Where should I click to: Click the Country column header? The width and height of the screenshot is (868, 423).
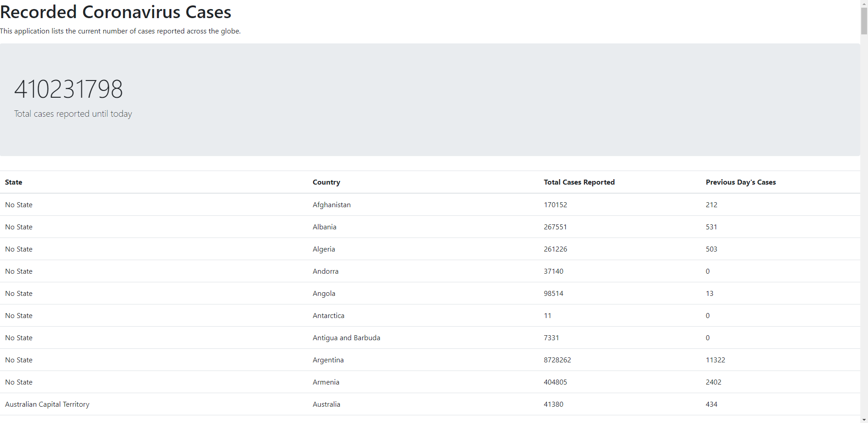coord(326,182)
